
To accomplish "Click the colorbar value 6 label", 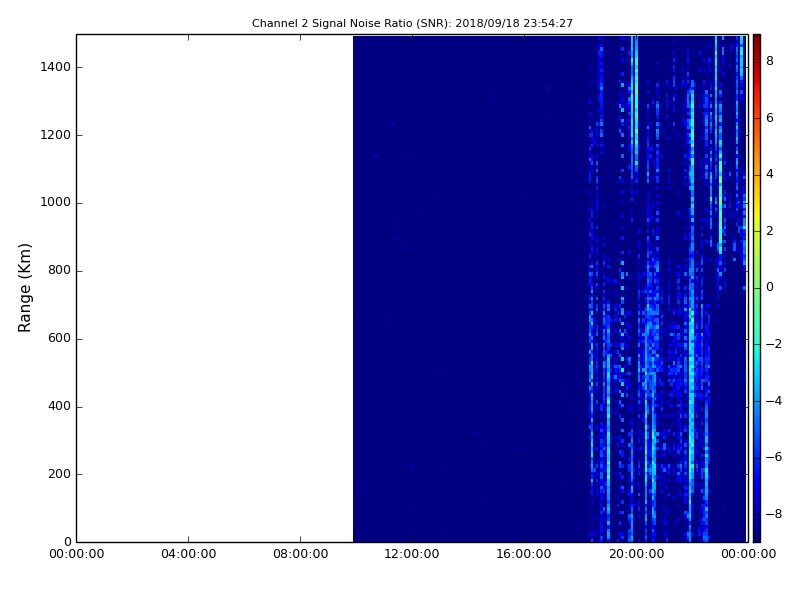I will coord(770,118).
